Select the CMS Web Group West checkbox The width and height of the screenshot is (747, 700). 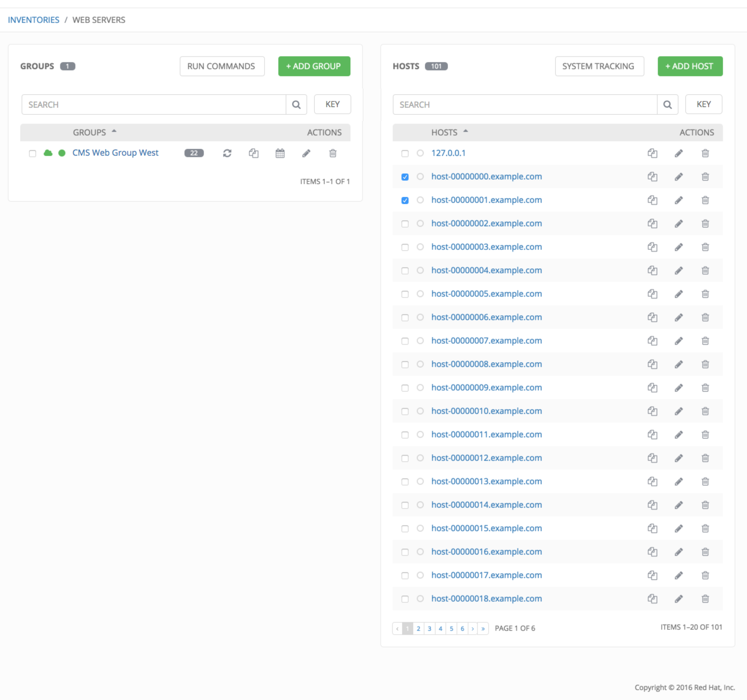click(x=33, y=153)
